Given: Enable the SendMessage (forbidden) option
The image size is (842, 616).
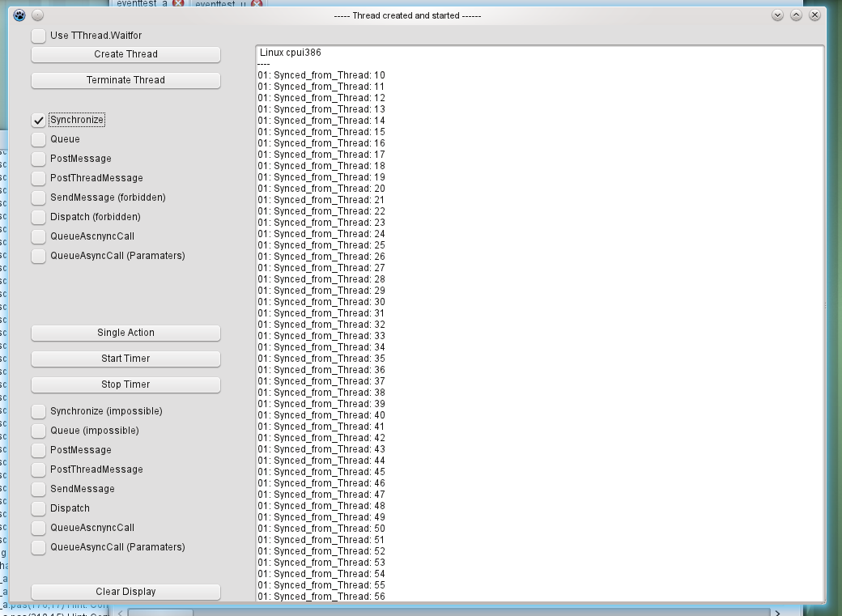Looking at the screenshot, I should pyautogui.click(x=38, y=198).
